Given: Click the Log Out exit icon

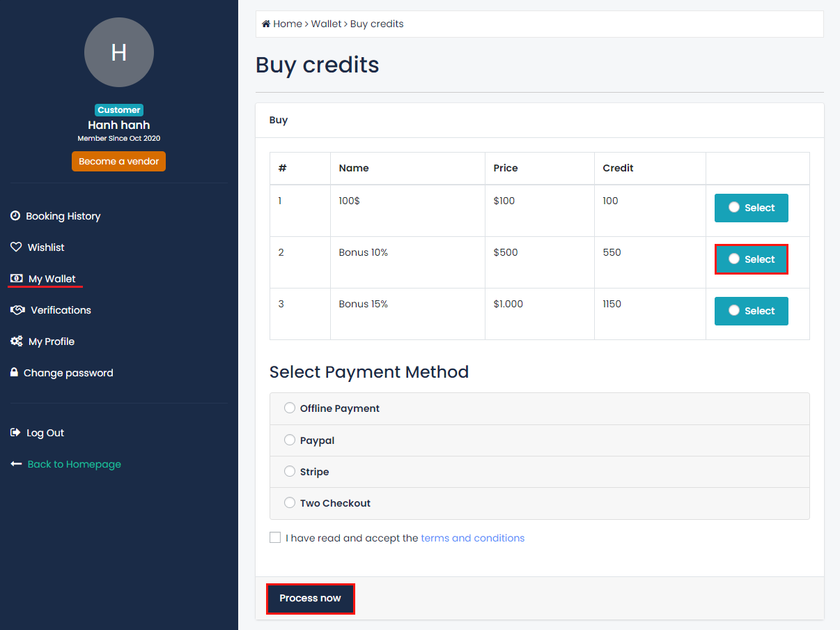Looking at the screenshot, I should pos(15,433).
